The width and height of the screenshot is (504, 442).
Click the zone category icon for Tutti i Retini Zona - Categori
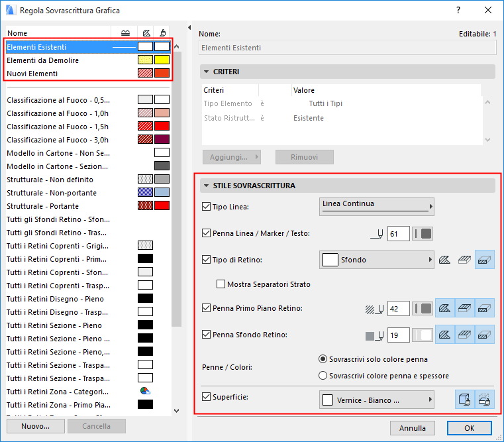pos(145,391)
